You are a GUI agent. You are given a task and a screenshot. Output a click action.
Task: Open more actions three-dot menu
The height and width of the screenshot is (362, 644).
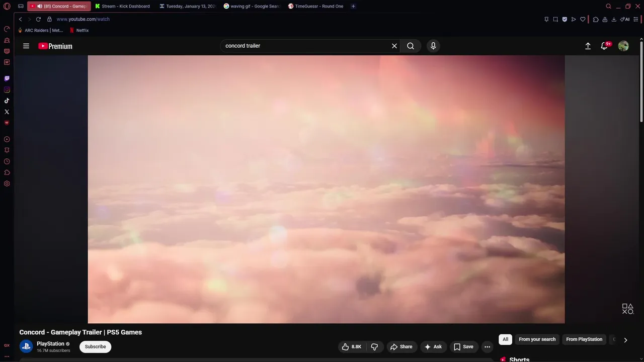[487, 347]
